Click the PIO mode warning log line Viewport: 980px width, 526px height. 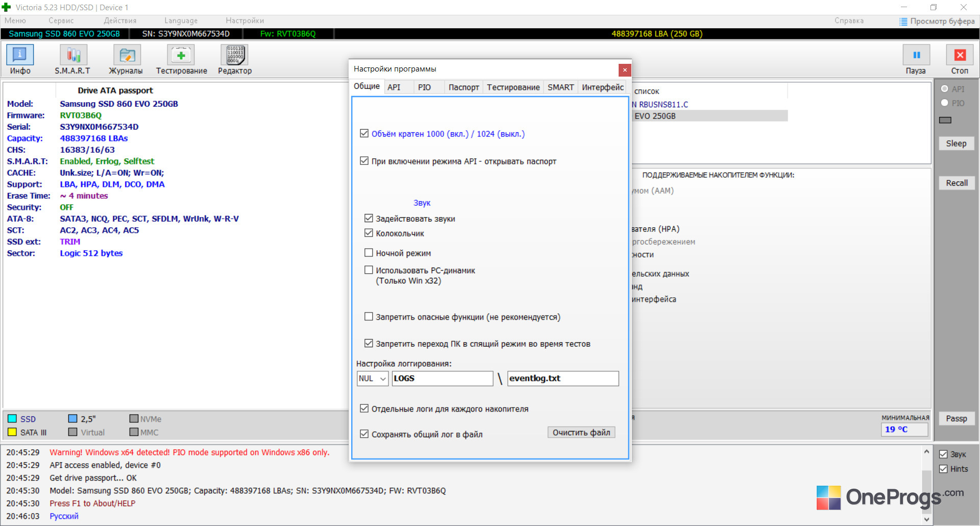[189, 452]
